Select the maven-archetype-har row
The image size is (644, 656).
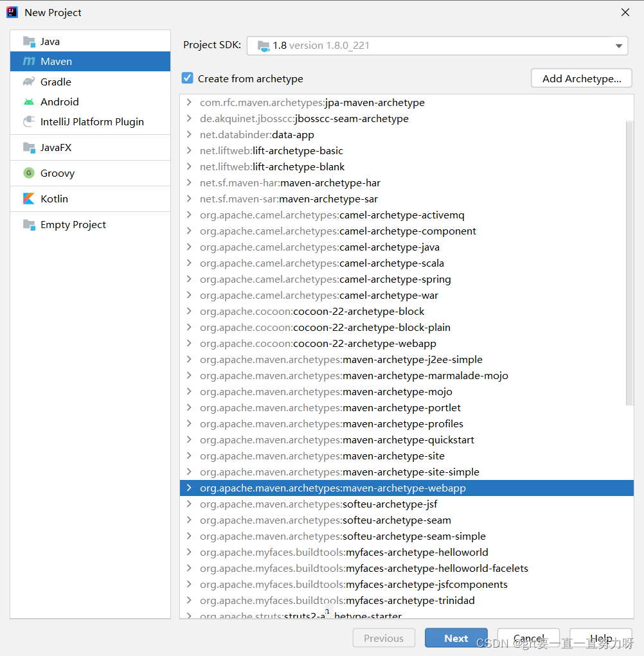(407, 183)
